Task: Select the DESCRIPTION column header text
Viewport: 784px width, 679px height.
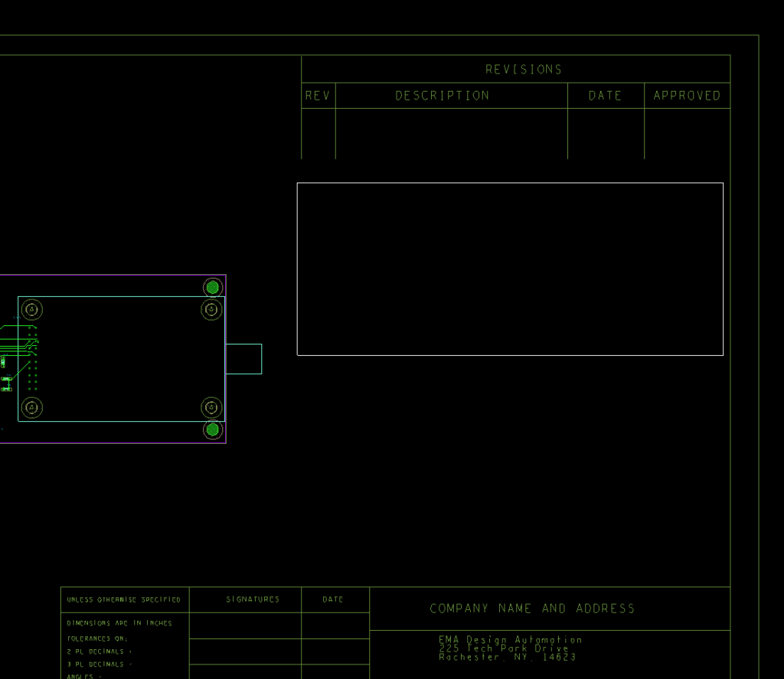Action: [442, 96]
